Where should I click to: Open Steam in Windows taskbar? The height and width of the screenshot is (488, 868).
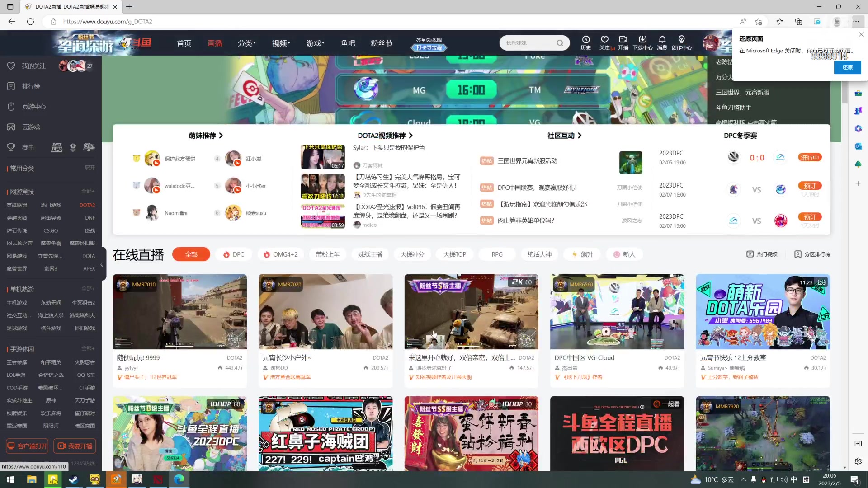point(73,479)
